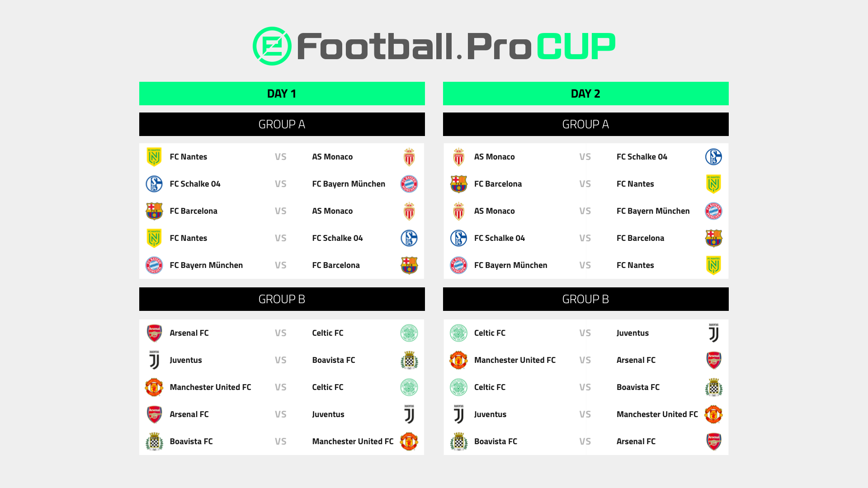Click the eFootball.Pro Cup circular logo emblem
868x488 pixels.
point(272,46)
